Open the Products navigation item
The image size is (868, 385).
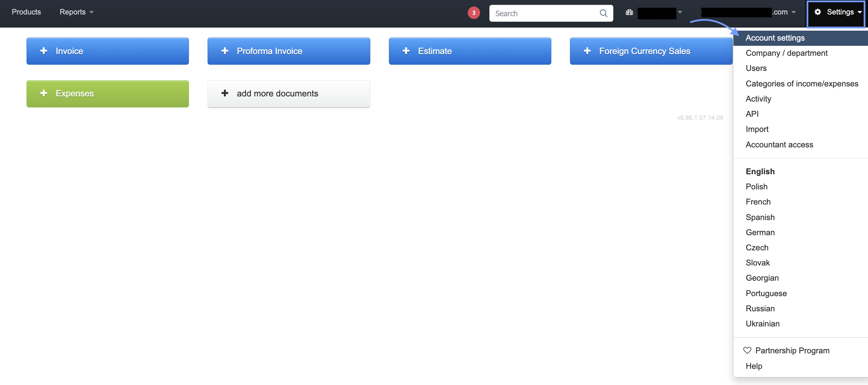point(26,12)
